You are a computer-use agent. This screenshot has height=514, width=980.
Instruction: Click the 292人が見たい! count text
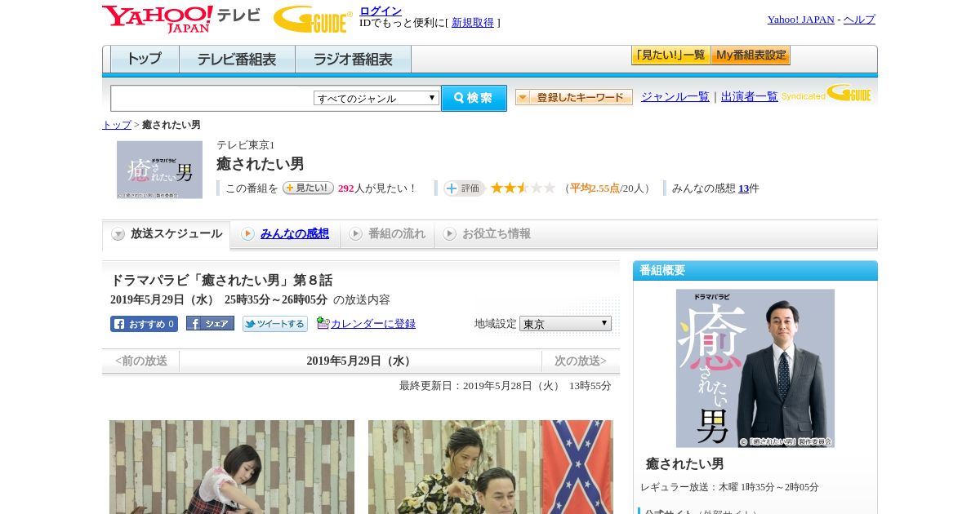(x=376, y=188)
